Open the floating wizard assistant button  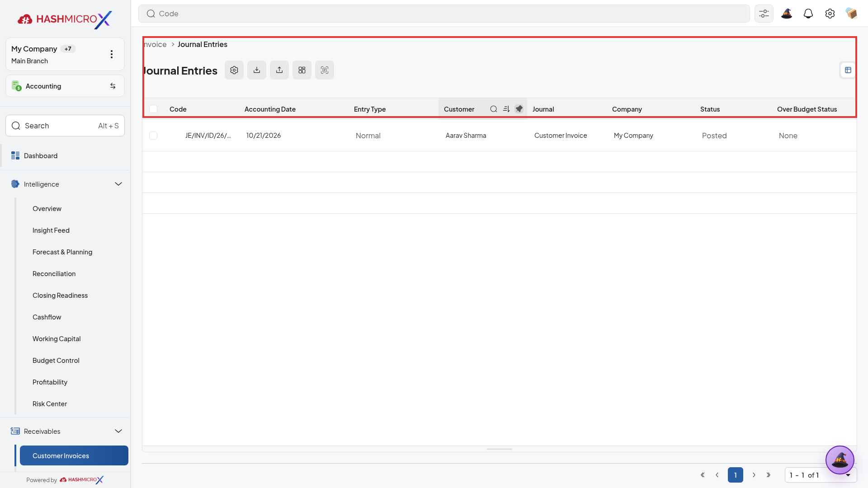840,460
